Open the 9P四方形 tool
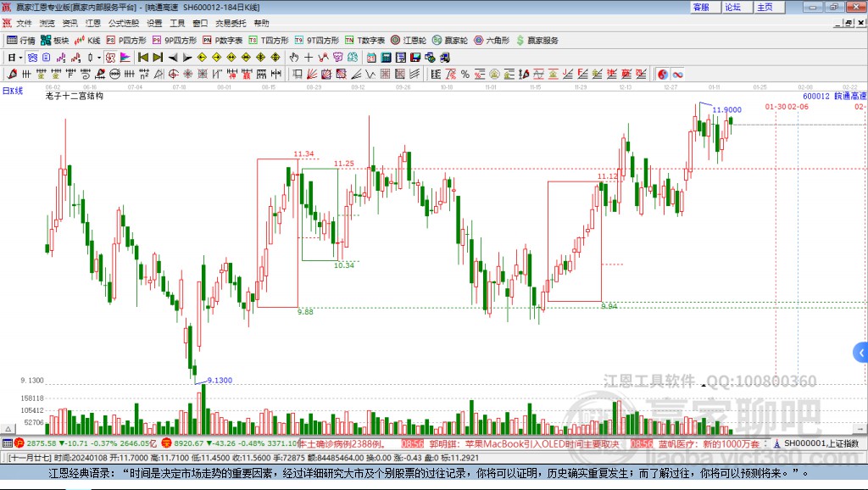The height and width of the screenshot is (490, 868). coord(175,41)
